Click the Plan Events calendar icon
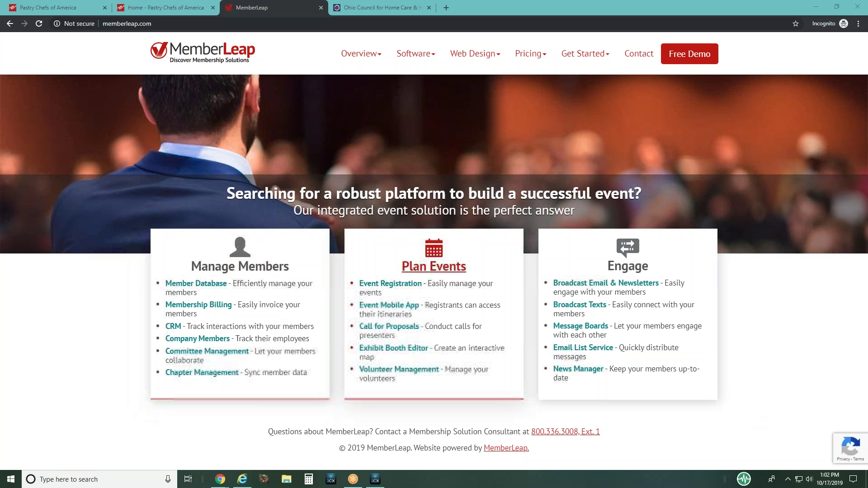Screen dimensions: 868x488 [434, 248]
